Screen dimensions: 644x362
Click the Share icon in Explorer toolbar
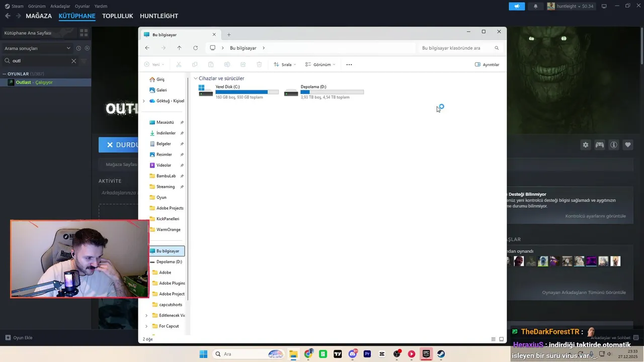click(x=243, y=64)
